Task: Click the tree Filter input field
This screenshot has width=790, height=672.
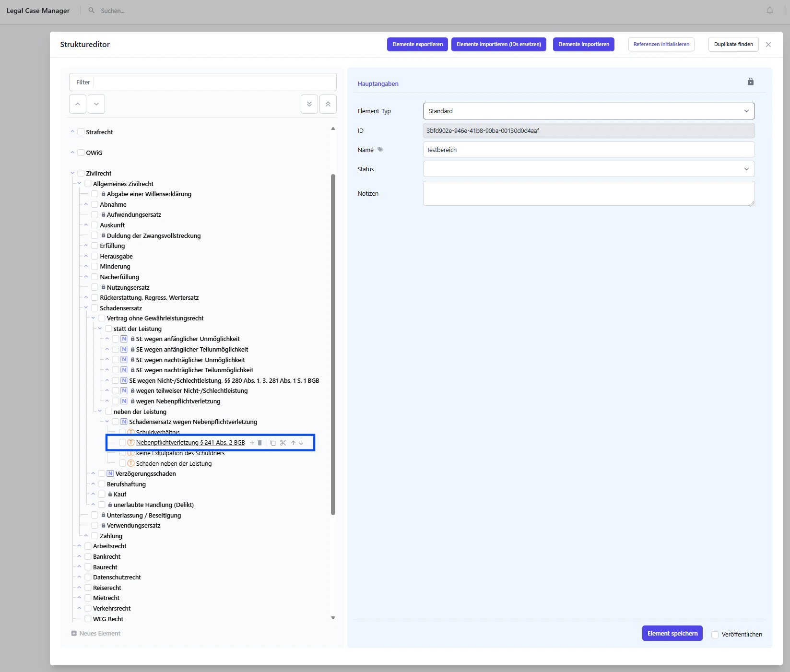Action: coord(214,82)
